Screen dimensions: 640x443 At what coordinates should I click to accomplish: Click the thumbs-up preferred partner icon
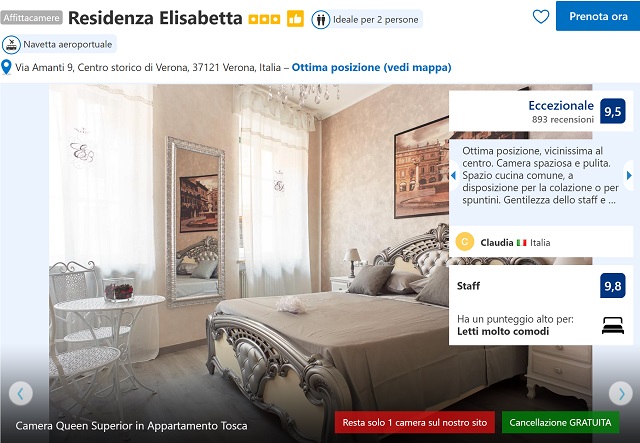click(295, 19)
